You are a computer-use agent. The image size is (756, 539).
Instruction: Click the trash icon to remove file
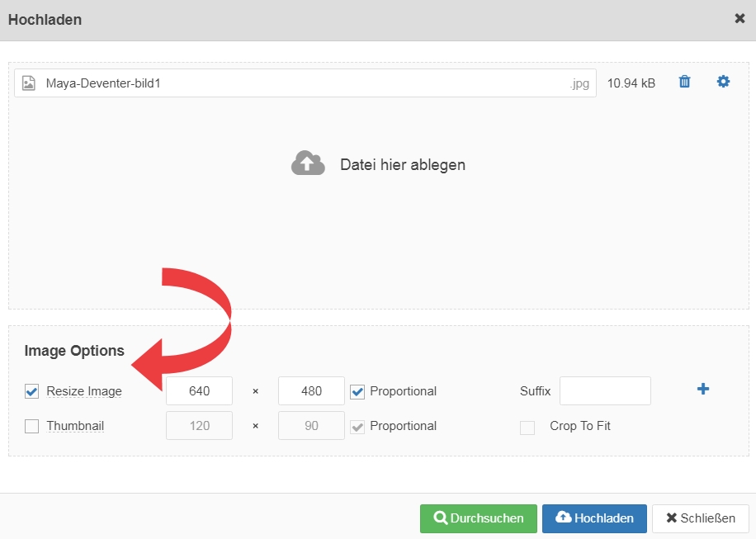pyautogui.click(x=684, y=82)
